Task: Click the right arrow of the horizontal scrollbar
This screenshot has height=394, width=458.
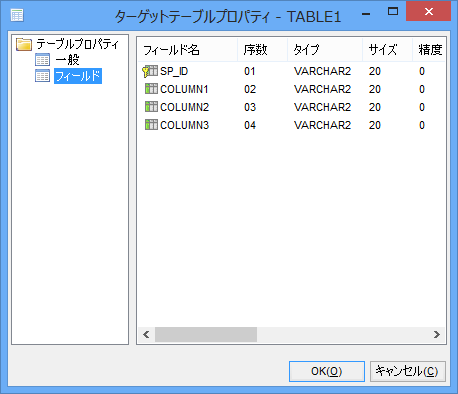Action: click(x=437, y=334)
